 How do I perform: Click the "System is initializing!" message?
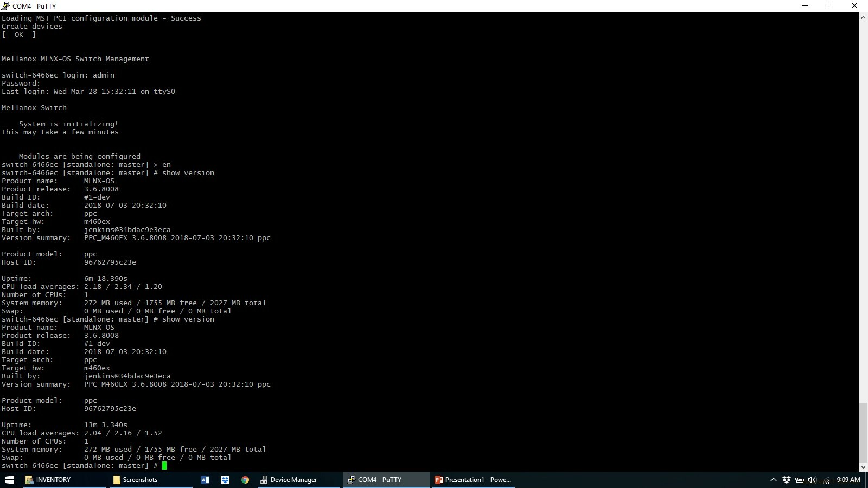[x=69, y=124]
